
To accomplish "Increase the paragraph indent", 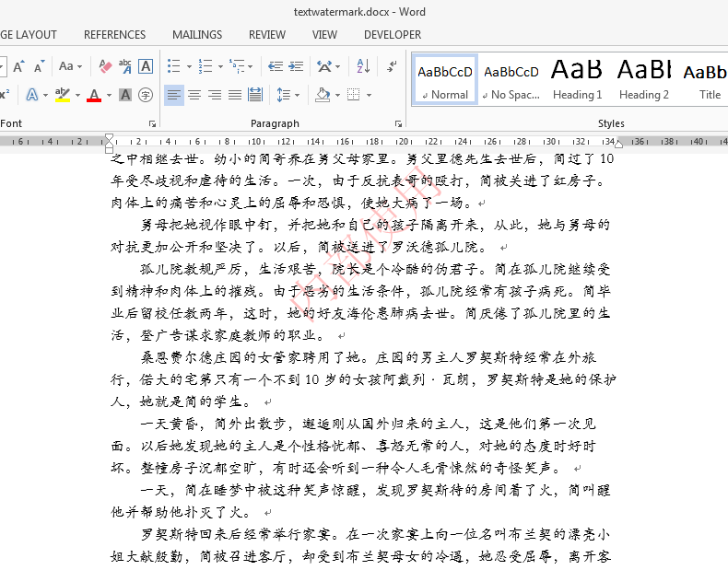I will coord(296,66).
